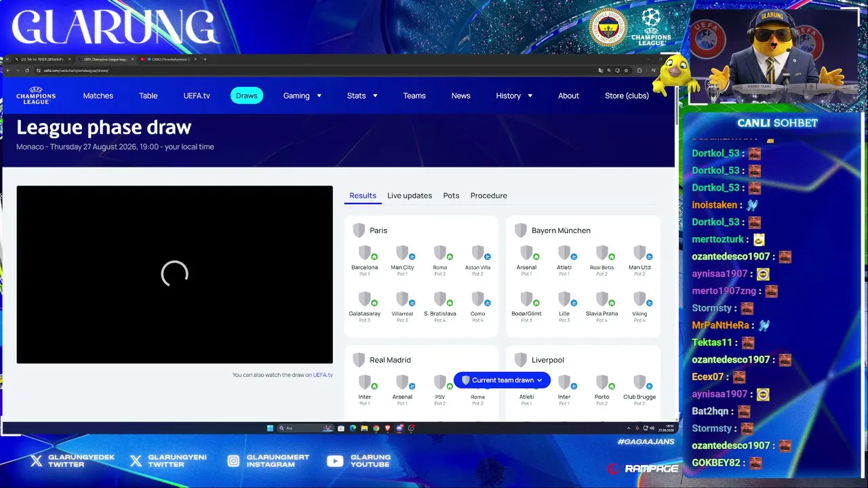
Task: Select Arsenal badge in the Bayern München card
Action: click(527, 253)
